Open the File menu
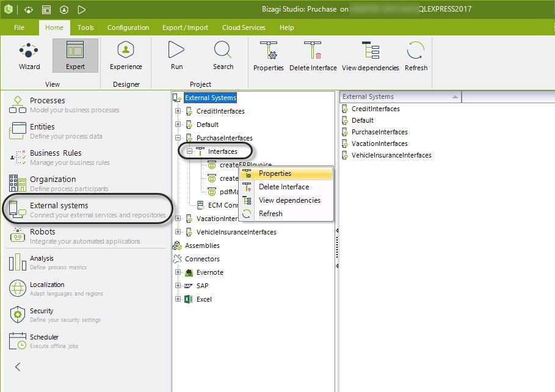This screenshot has width=555, height=392. [19, 27]
